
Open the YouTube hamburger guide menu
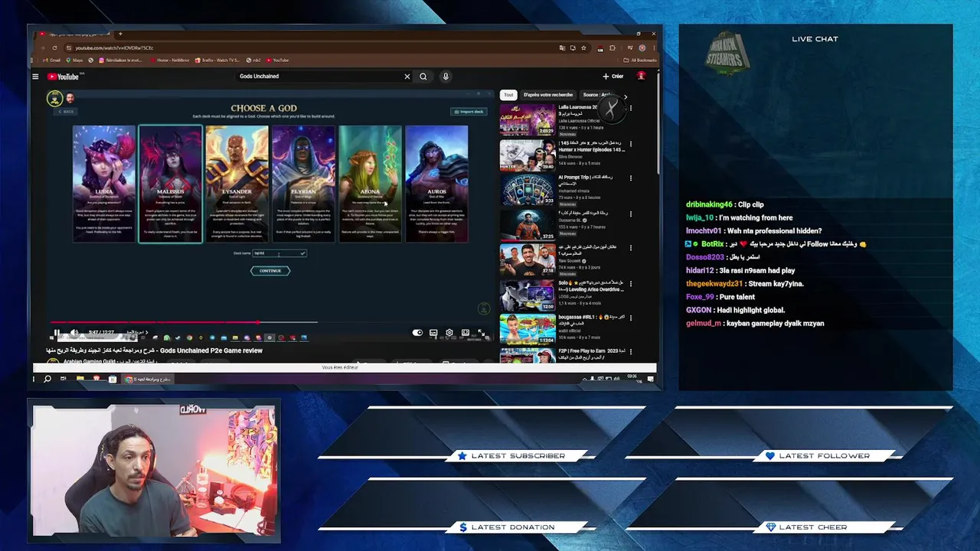tap(35, 77)
